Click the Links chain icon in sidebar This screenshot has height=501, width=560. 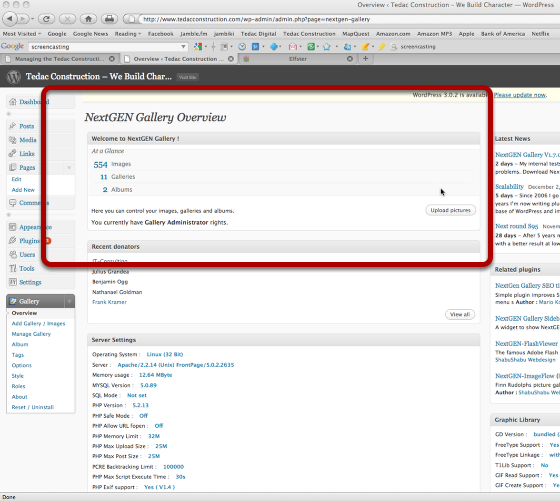[13, 153]
